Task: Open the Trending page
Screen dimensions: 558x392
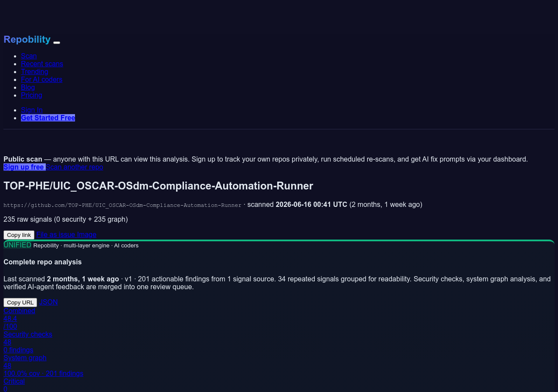Action: 34,71
